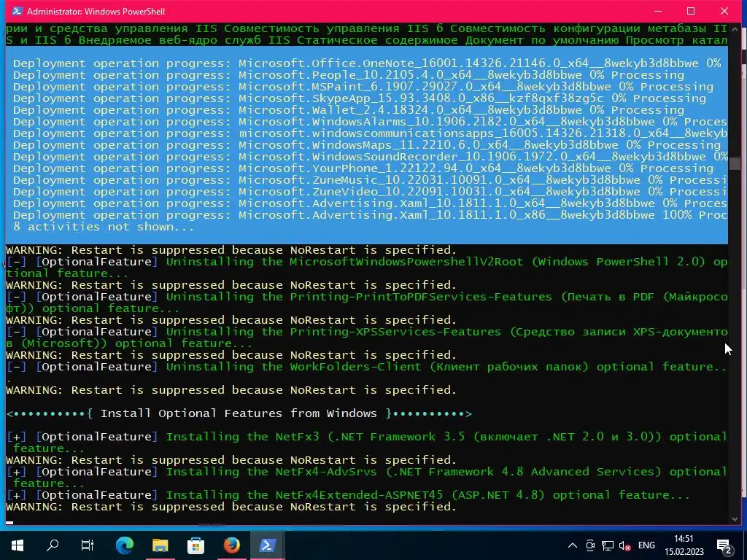The image size is (747, 560).
Task: Click the last Restart is suppressed warning
Action: [231, 507]
